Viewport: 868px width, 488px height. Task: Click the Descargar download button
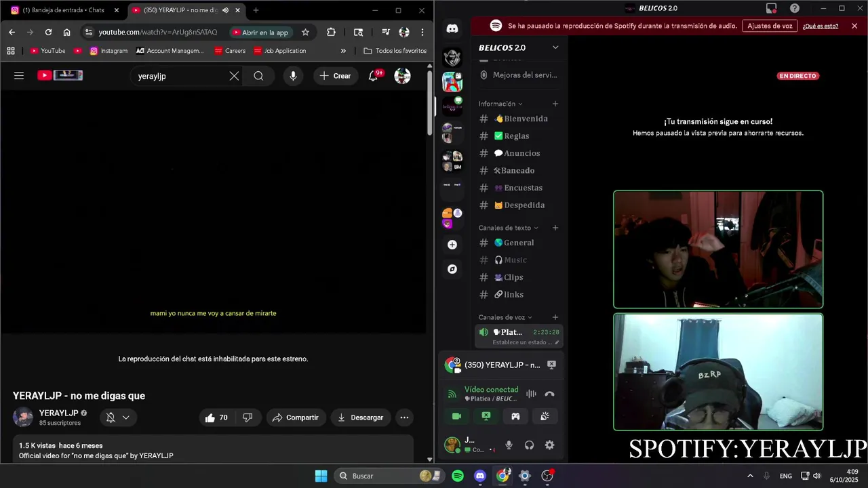tap(361, 418)
